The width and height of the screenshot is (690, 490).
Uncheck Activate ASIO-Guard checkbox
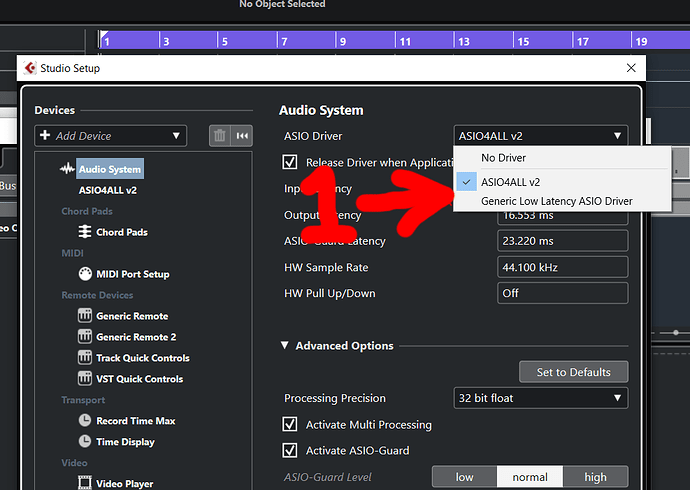pos(290,450)
